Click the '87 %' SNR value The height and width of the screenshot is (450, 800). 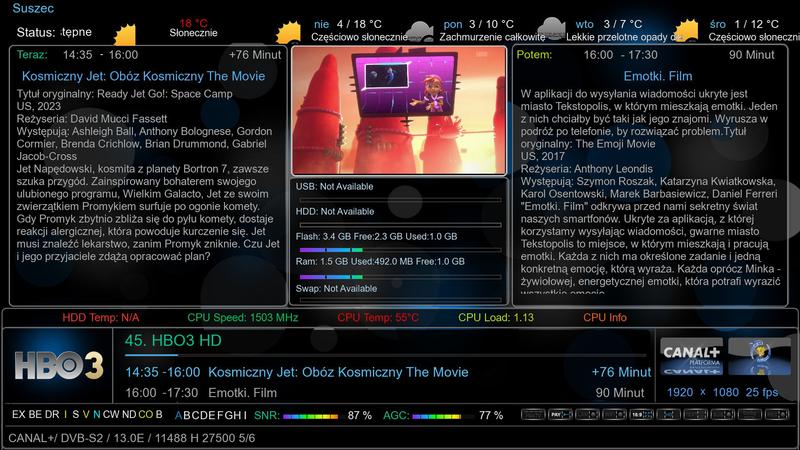pyautogui.click(x=360, y=416)
